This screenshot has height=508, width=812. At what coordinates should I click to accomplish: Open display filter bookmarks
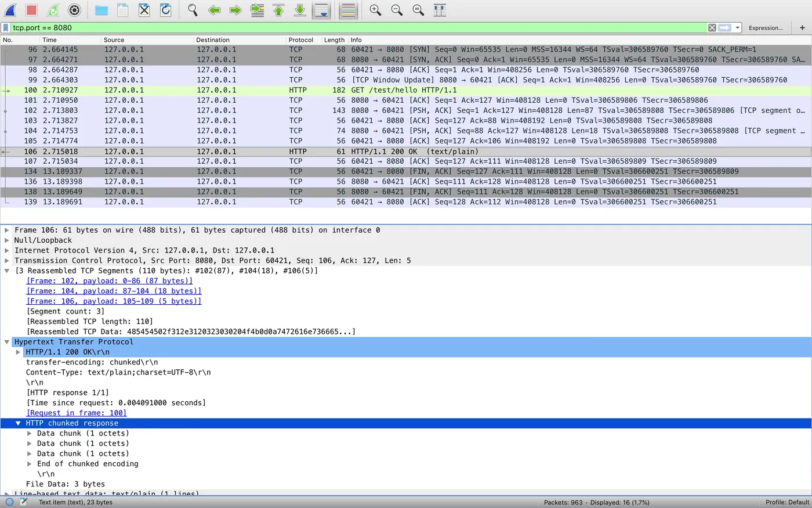[6, 28]
